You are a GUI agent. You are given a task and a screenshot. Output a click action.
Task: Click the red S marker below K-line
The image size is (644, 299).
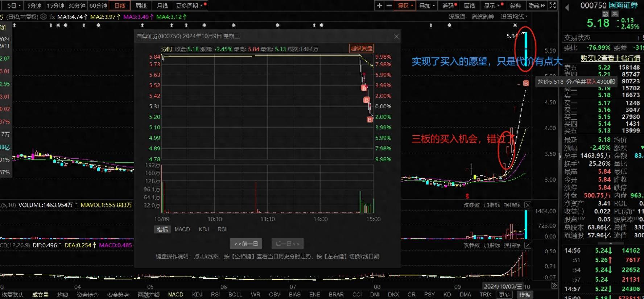(x=467, y=196)
